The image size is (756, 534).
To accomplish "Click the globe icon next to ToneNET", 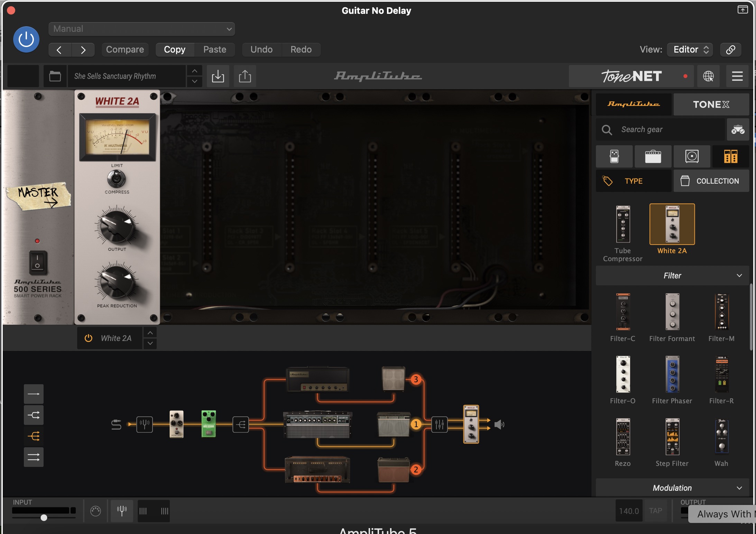I will pyautogui.click(x=708, y=76).
